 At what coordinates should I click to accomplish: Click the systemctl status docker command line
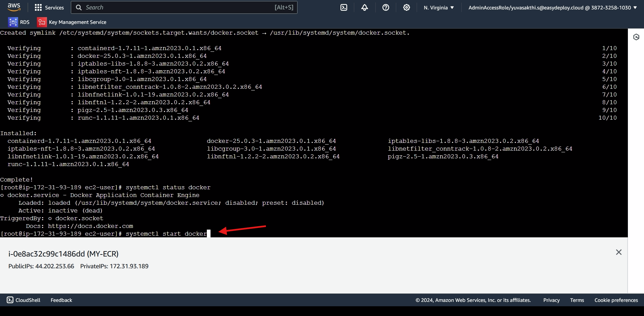coord(105,187)
